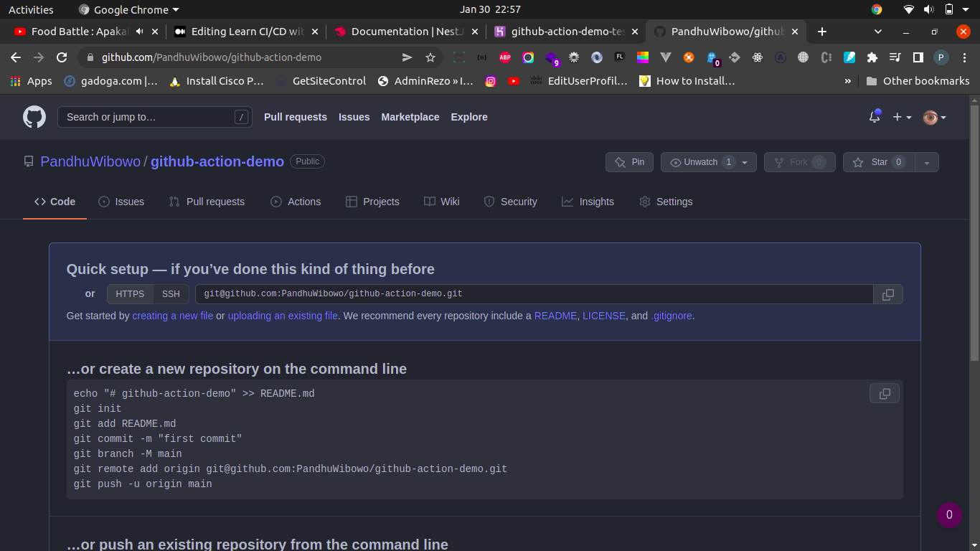Click the FL extension icon
980x551 pixels.
620,57
